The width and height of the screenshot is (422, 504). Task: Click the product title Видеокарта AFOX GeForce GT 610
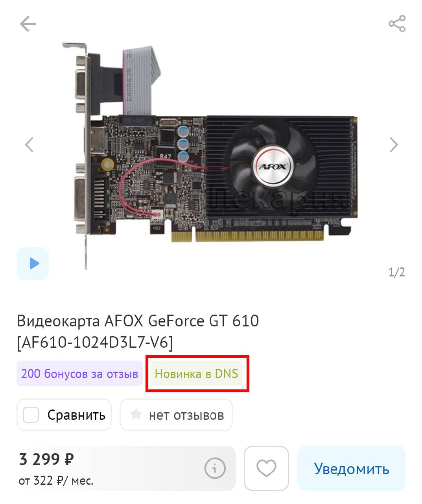pos(138,321)
